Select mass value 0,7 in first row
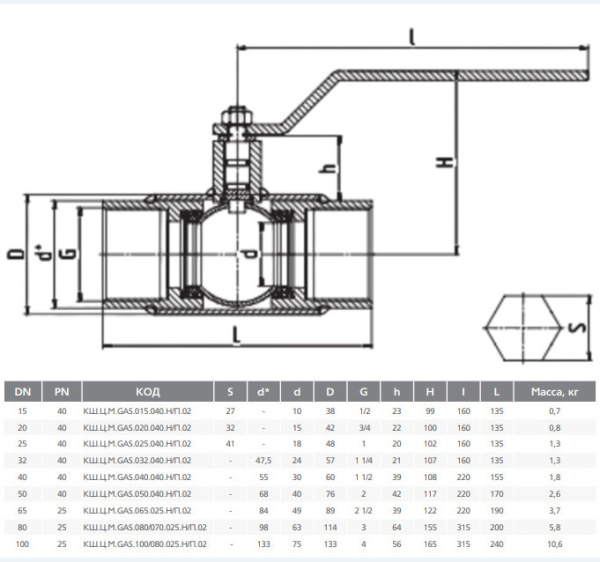Screen dimensions: 600x562 coord(553,411)
